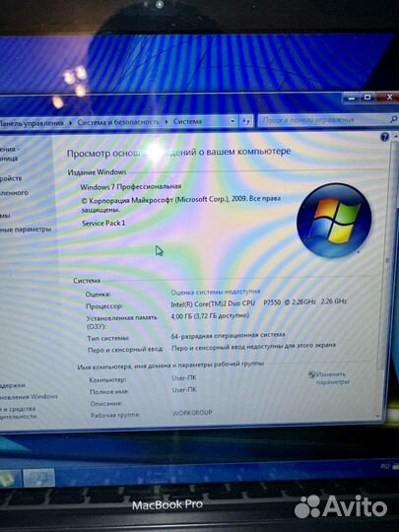Viewport: 399px width, 532px height.
Task: Expand arrow after 'Система и безопасность' breadcrumb
Action: pos(166,121)
